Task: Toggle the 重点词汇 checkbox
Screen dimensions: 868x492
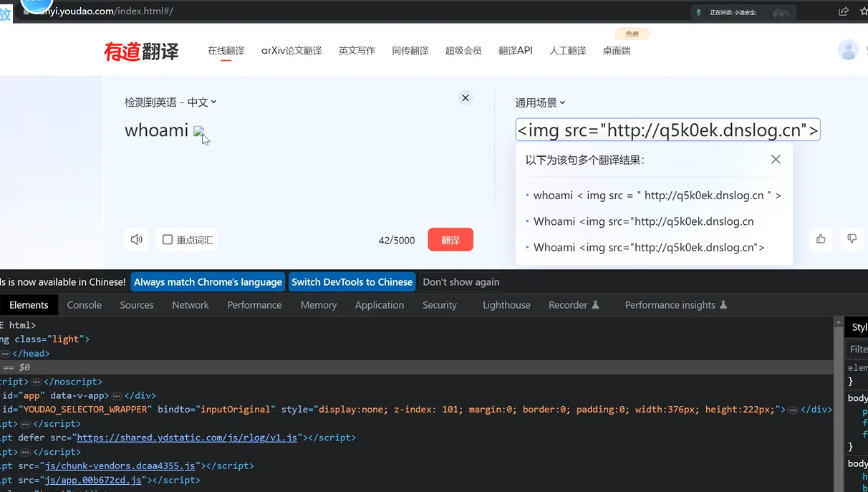Action: pos(168,240)
